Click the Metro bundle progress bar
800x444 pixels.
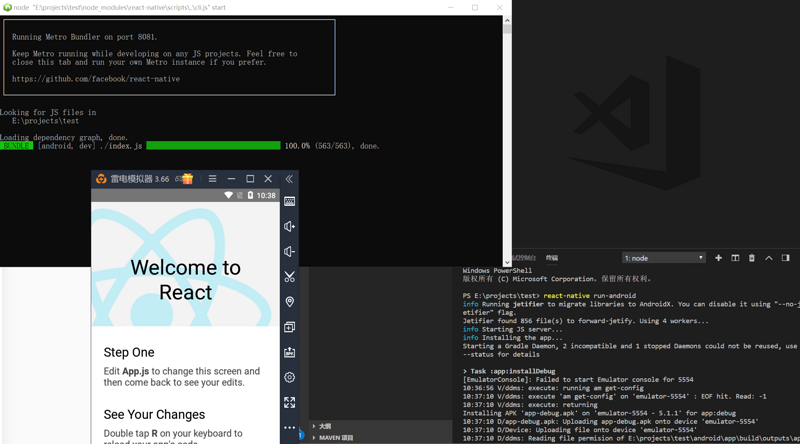(213, 145)
